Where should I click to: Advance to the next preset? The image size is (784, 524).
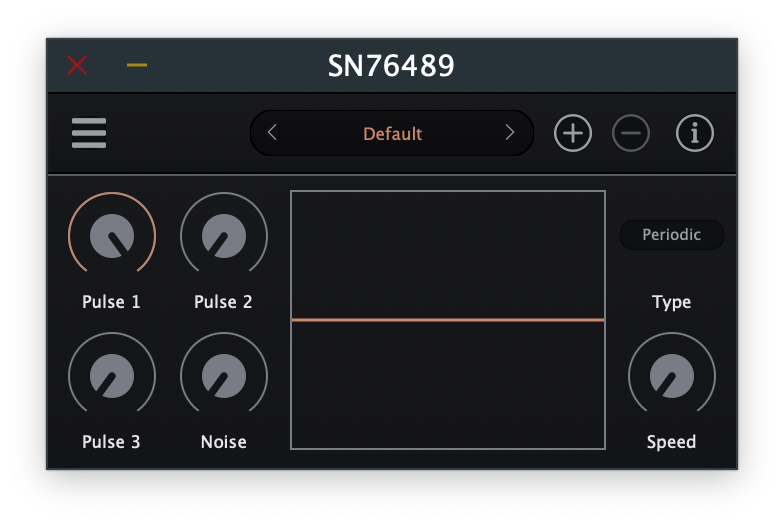click(x=510, y=133)
